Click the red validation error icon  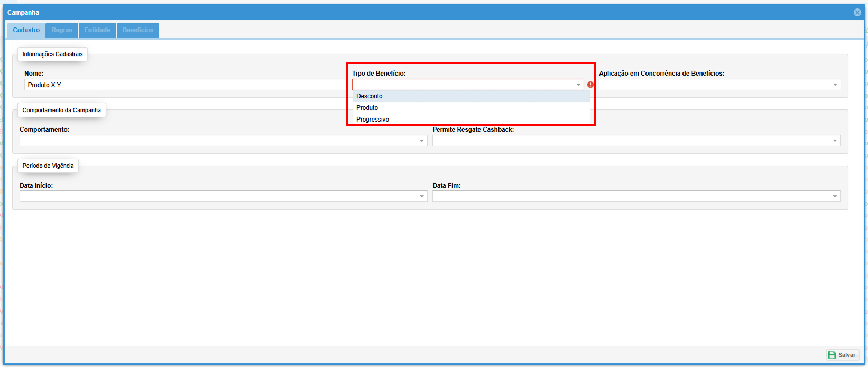590,85
